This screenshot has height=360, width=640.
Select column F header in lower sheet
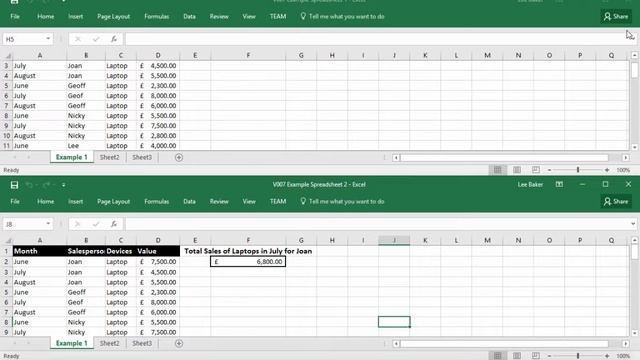(248, 240)
